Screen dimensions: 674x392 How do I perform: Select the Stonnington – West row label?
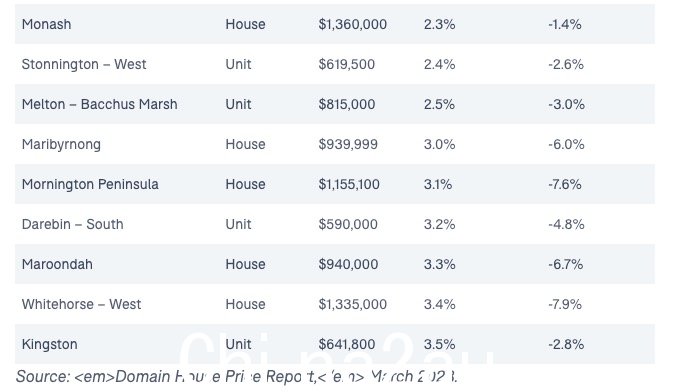coord(84,64)
